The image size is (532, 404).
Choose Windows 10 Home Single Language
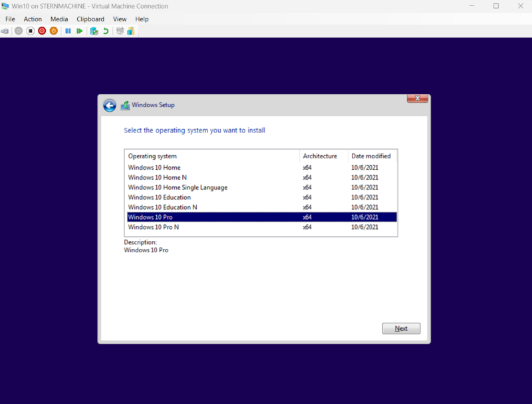[x=261, y=188]
